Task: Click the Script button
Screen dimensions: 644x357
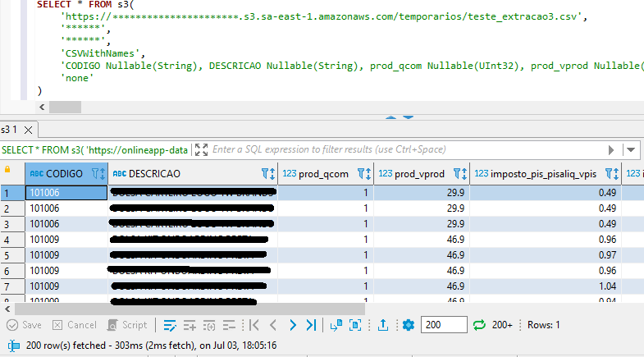Action: tap(128, 325)
